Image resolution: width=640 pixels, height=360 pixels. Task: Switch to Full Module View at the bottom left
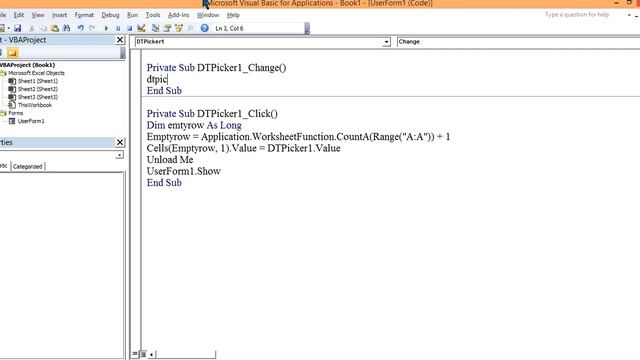tap(143, 354)
